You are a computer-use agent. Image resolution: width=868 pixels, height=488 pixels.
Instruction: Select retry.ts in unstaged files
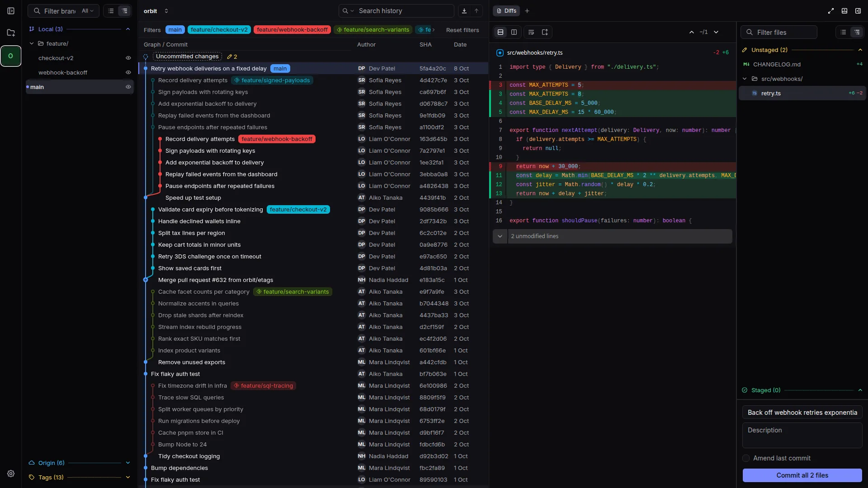click(802, 93)
